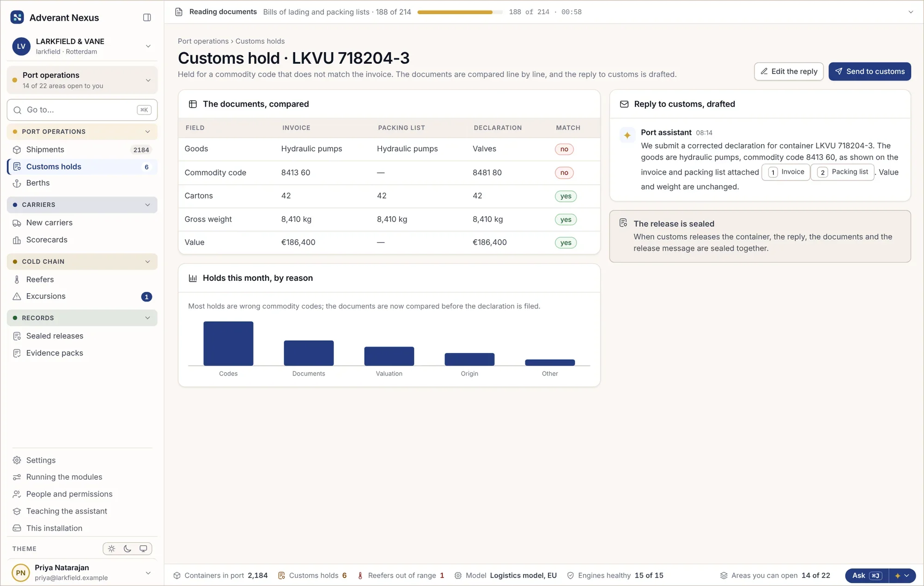924x586 pixels.
Task: Click the Port operations breadcrumb link
Action: pyautogui.click(x=203, y=41)
